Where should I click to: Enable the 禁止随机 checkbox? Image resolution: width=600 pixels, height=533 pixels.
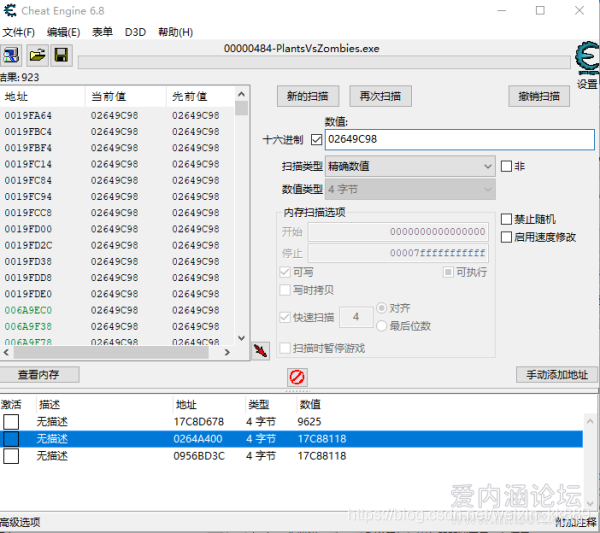tap(506, 219)
